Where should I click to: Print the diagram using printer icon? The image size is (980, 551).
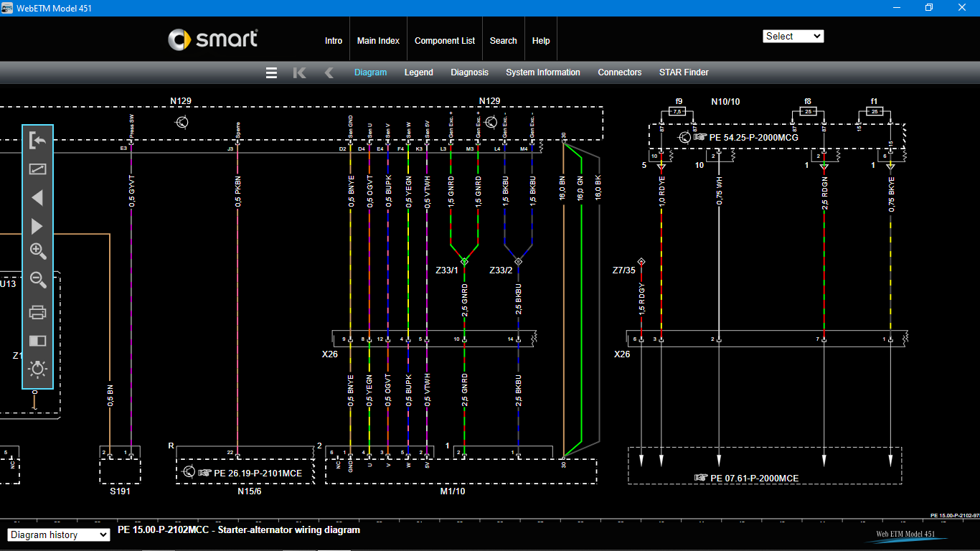pos(38,312)
